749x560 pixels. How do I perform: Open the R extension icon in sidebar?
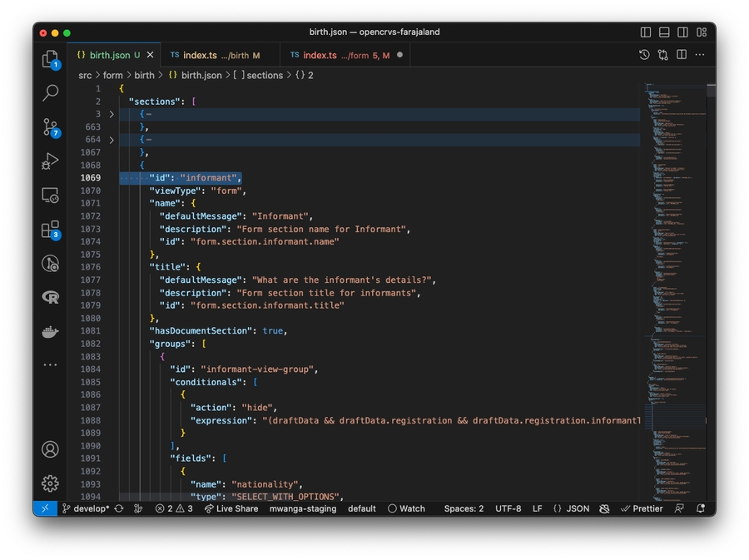(50, 297)
